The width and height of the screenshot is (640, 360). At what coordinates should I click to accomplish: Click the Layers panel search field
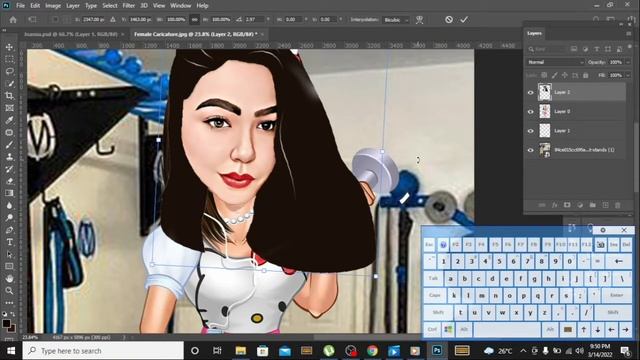click(547, 49)
